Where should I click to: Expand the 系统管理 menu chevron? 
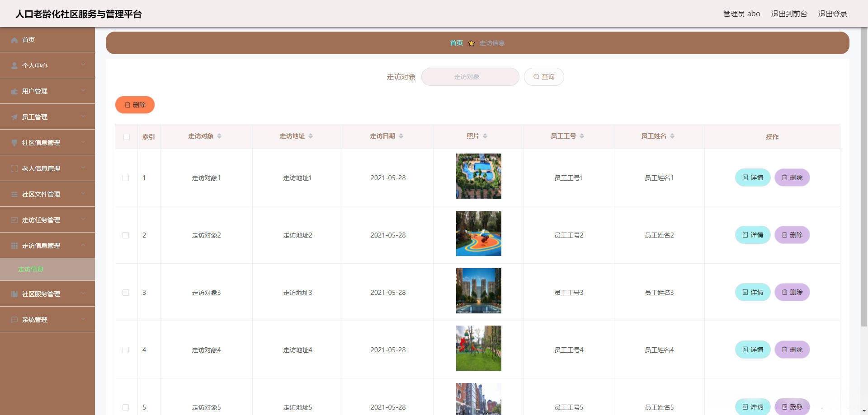tap(83, 319)
